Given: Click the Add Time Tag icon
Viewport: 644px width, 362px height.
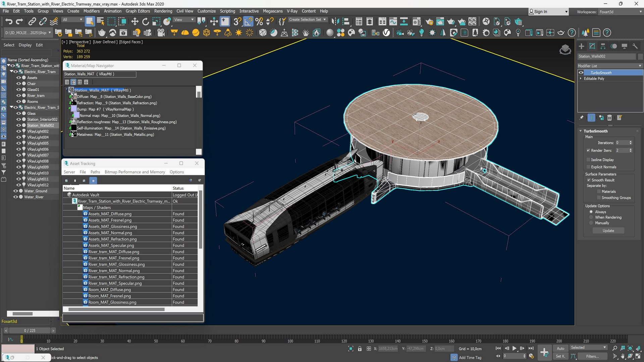Looking at the screenshot, I should coord(454,357).
